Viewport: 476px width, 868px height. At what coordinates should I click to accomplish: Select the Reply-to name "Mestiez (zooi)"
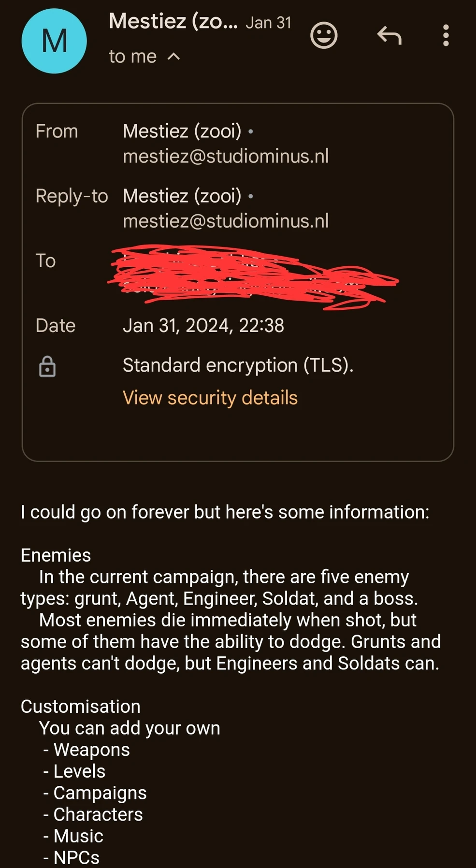click(x=182, y=196)
